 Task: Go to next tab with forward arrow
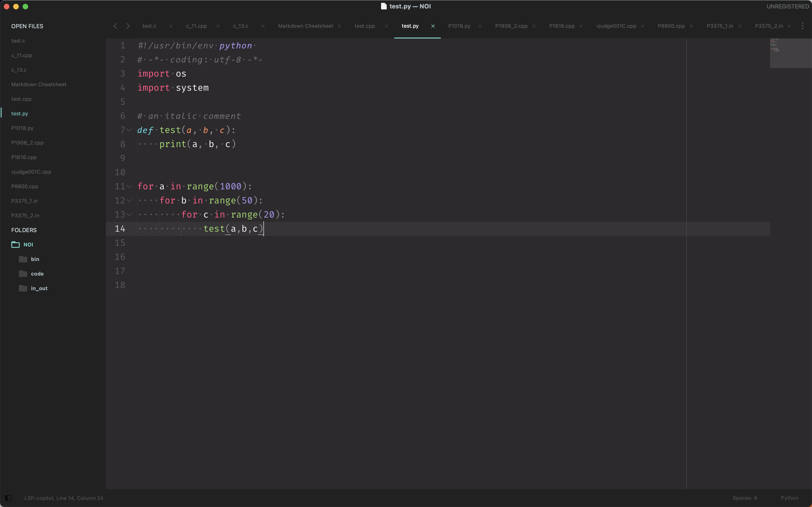pyautogui.click(x=128, y=26)
